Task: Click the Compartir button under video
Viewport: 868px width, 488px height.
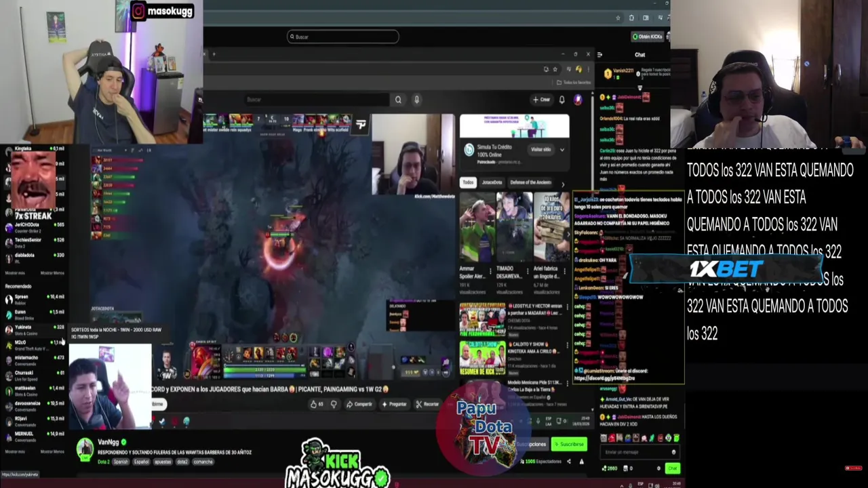Action: (359, 404)
